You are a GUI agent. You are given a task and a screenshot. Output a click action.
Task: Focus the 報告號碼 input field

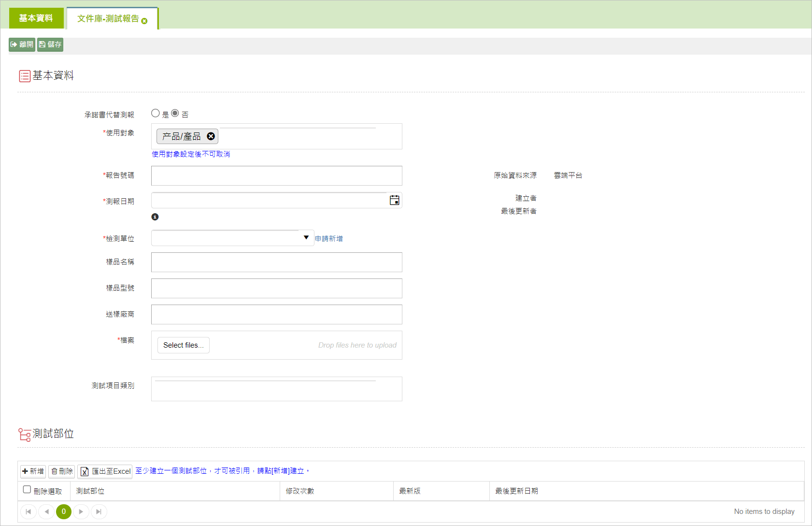point(277,175)
